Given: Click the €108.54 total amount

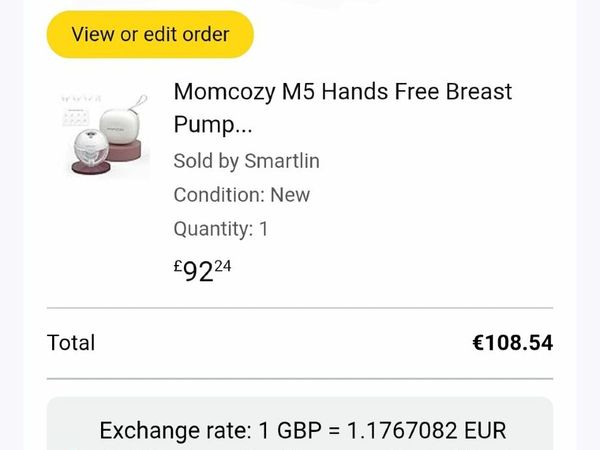Looking at the screenshot, I should pos(513,342).
